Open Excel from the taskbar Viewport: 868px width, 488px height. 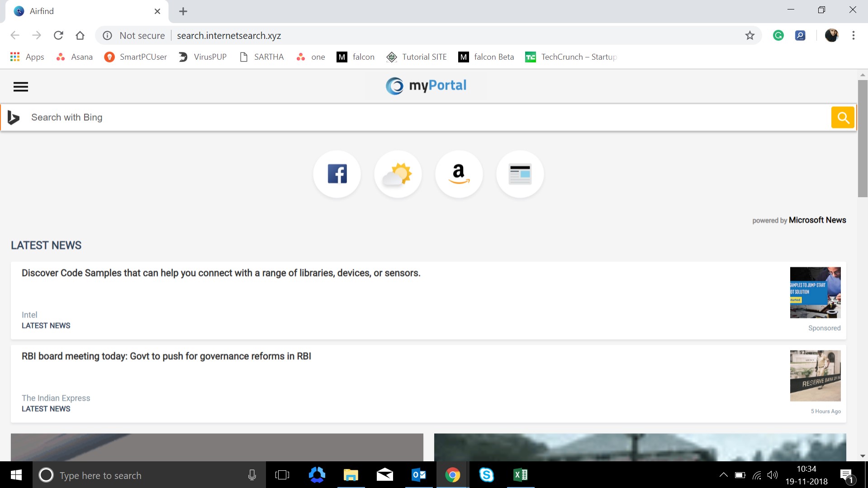click(521, 475)
